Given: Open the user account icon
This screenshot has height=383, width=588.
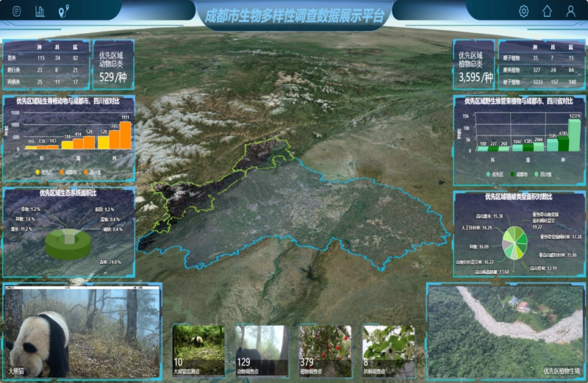Looking at the screenshot, I should tap(570, 11).
